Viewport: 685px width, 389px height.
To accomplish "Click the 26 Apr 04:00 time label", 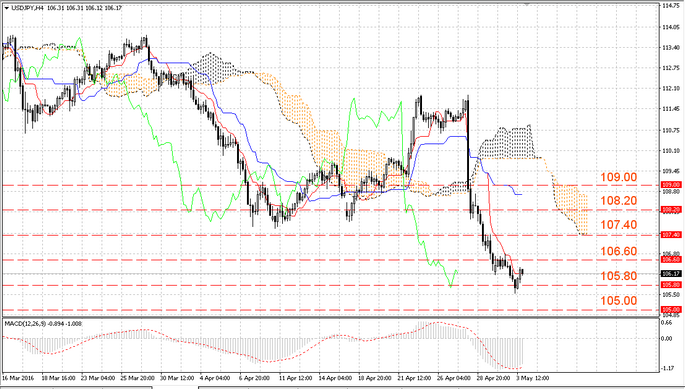I will click(x=454, y=378).
